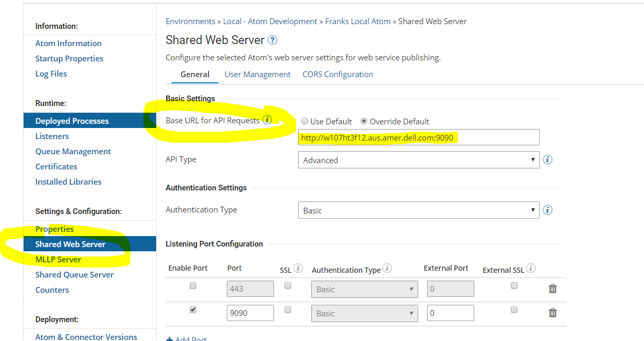Open the External SSL info icon
This screenshot has width=644, height=341.
(x=531, y=268)
